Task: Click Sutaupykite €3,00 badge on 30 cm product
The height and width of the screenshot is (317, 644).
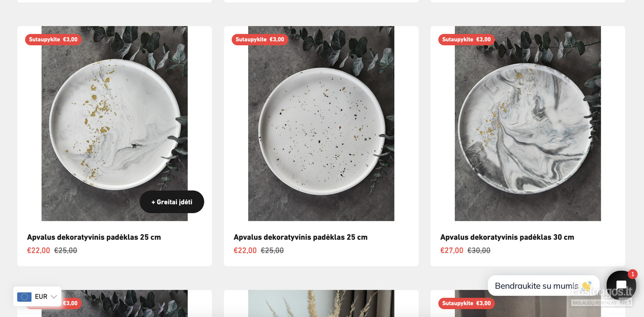Action: (x=466, y=39)
